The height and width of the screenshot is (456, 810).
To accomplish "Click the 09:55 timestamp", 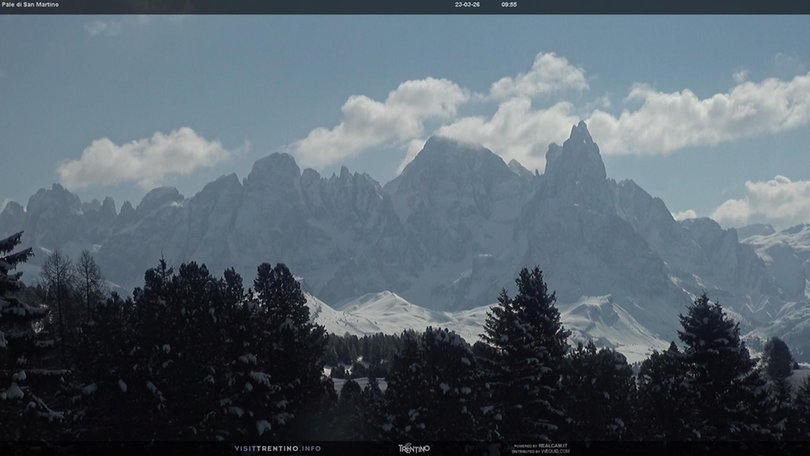I will (x=509, y=4).
